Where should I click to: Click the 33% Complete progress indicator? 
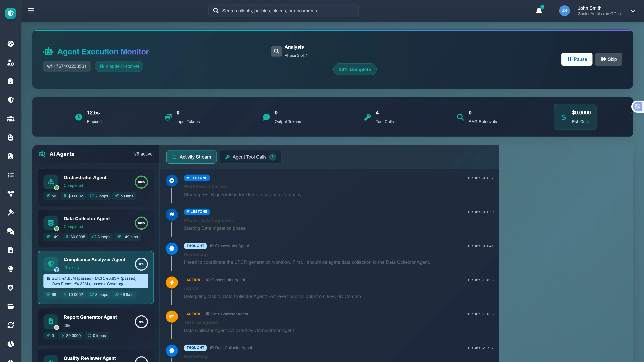click(355, 69)
